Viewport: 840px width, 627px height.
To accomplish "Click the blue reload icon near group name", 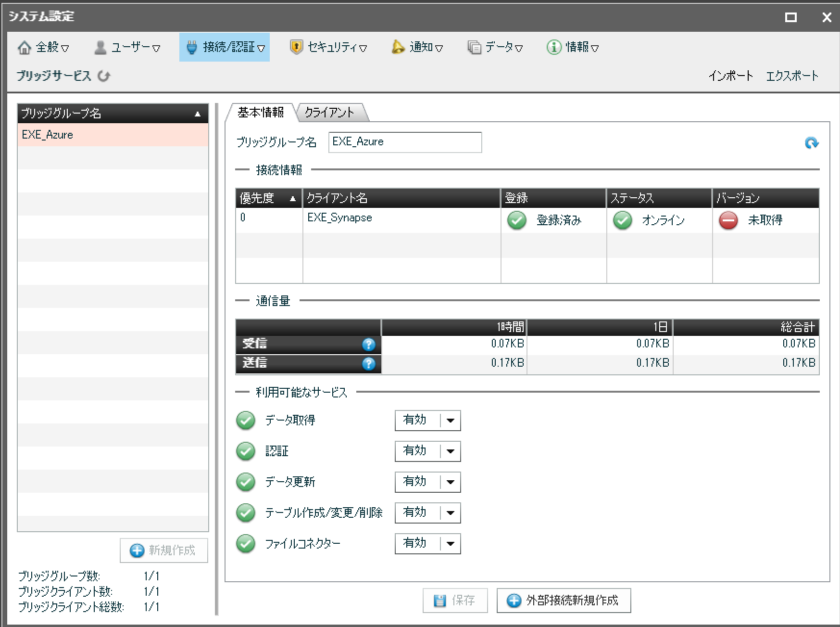I will pyautogui.click(x=811, y=143).
